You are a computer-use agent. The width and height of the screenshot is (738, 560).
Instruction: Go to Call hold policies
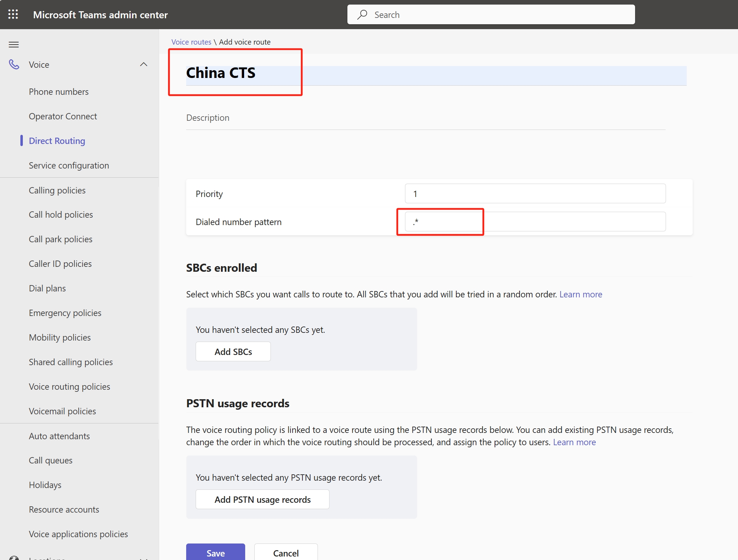coord(61,215)
